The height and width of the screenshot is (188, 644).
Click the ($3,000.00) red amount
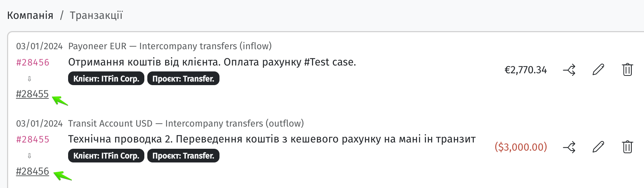tap(521, 147)
